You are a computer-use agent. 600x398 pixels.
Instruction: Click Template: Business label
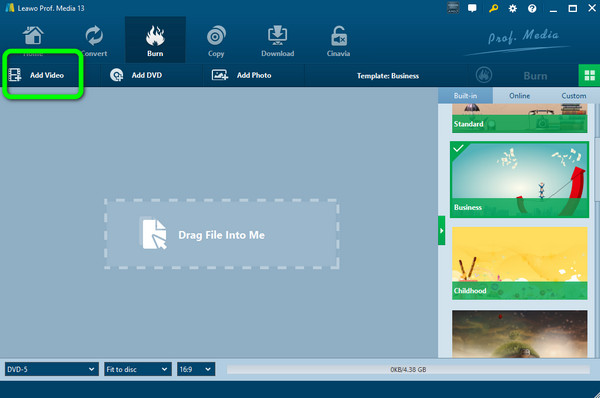pos(388,76)
